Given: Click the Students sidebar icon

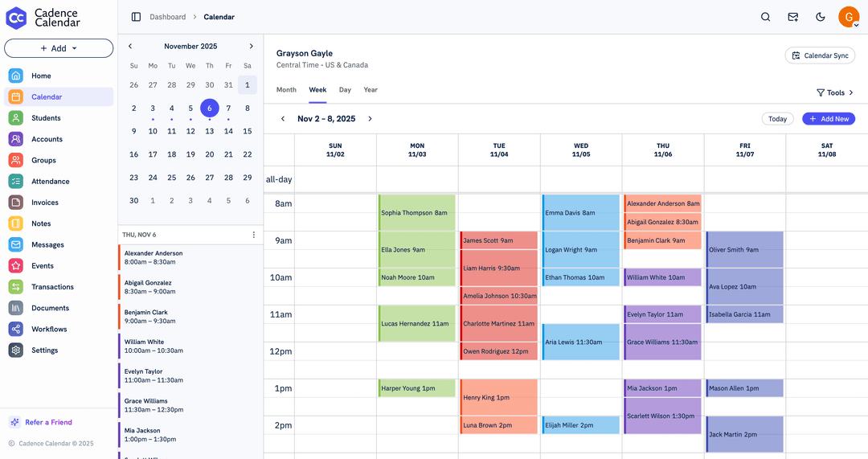Looking at the screenshot, I should click(x=16, y=118).
